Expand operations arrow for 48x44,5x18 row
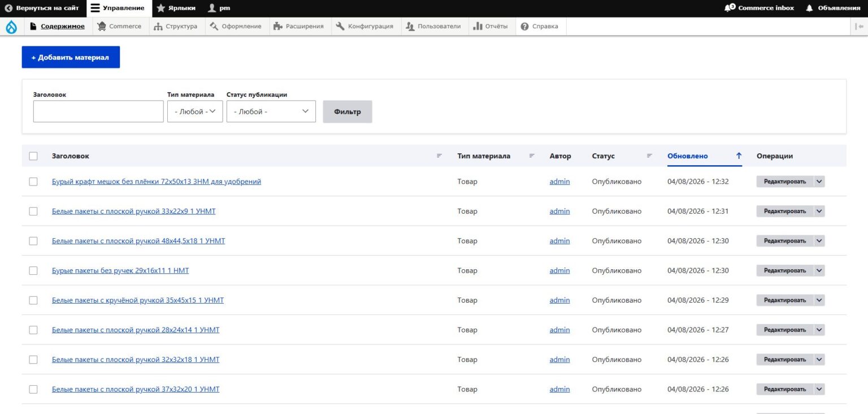The width and height of the screenshot is (868, 414). pyautogui.click(x=819, y=241)
